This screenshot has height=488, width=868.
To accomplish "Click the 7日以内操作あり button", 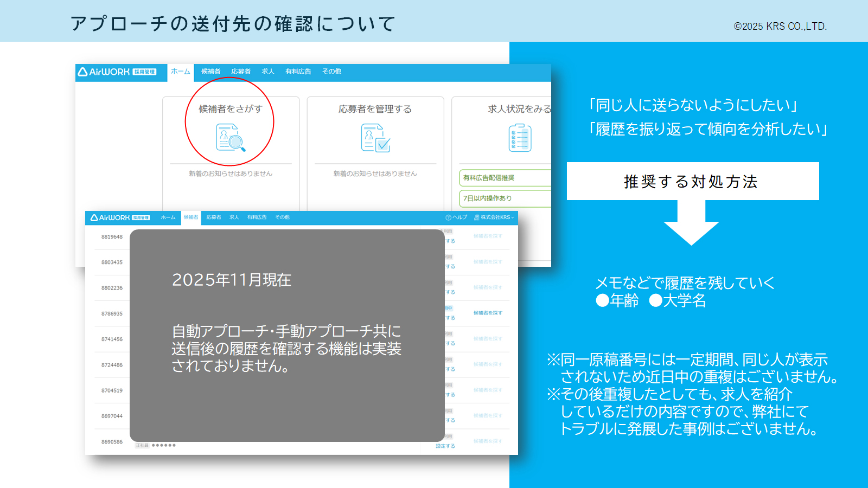I will point(505,198).
